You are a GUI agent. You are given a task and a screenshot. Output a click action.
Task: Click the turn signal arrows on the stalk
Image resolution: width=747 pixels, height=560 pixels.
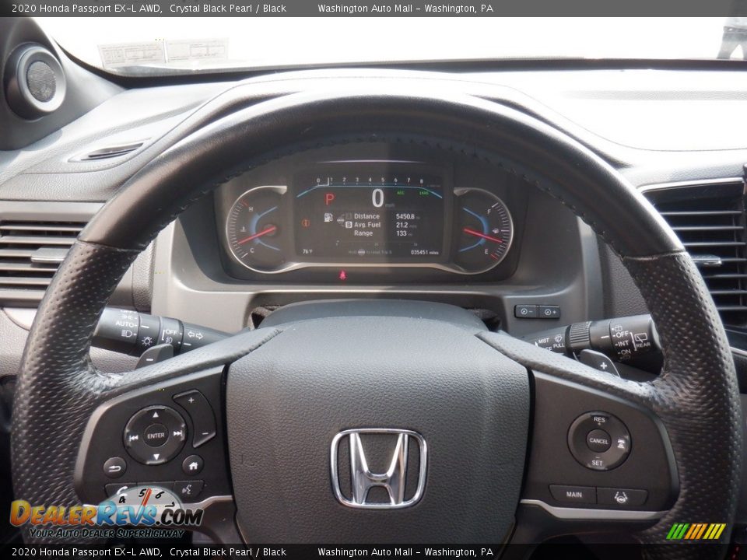point(195,335)
